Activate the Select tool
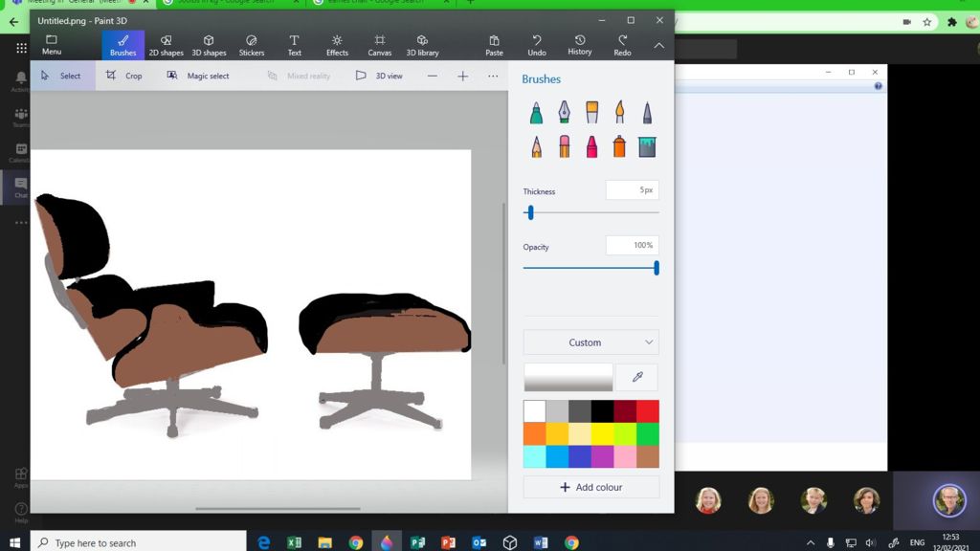Image resolution: width=980 pixels, height=551 pixels. pos(62,76)
